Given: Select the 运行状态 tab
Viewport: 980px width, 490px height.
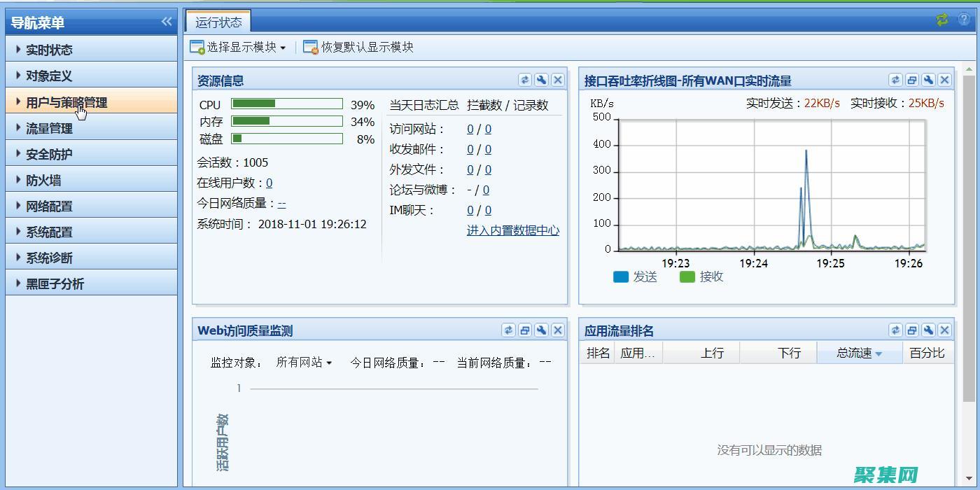Looking at the screenshot, I should [219, 20].
